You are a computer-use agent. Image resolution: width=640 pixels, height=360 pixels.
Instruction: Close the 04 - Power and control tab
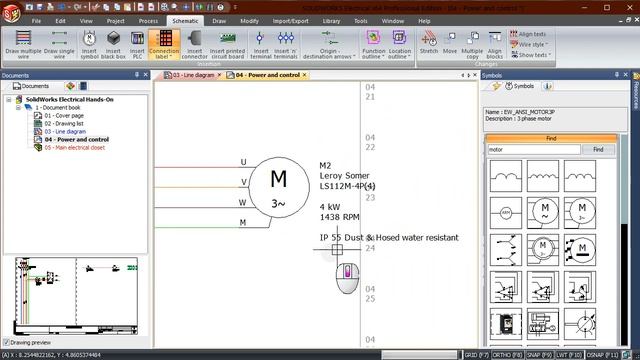coord(304,75)
